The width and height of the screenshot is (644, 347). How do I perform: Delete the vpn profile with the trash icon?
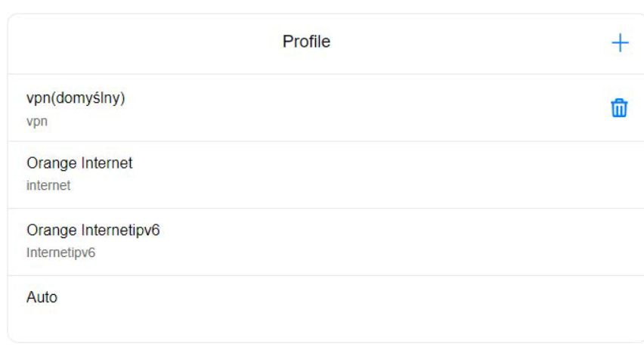[618, 108]
